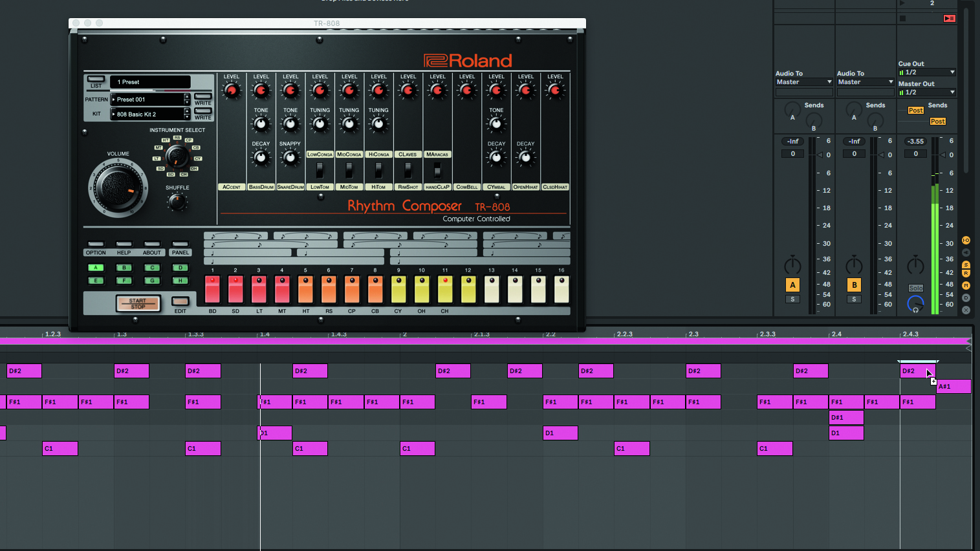This screenshot has height=551, width=980.
Task: Click step button 1 above BD
Action: pyautogui.click(x=213, y=289)
